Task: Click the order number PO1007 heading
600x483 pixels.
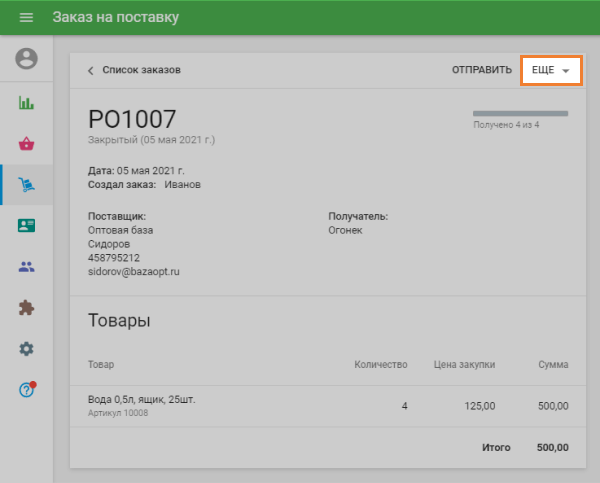Action: tap(132, 119)
